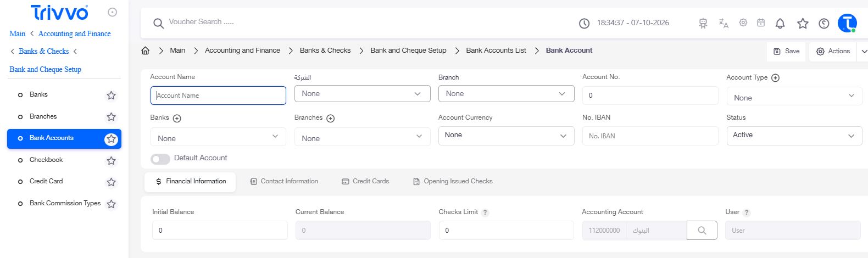Open the Banks dropdown

(x=218, y=137)
